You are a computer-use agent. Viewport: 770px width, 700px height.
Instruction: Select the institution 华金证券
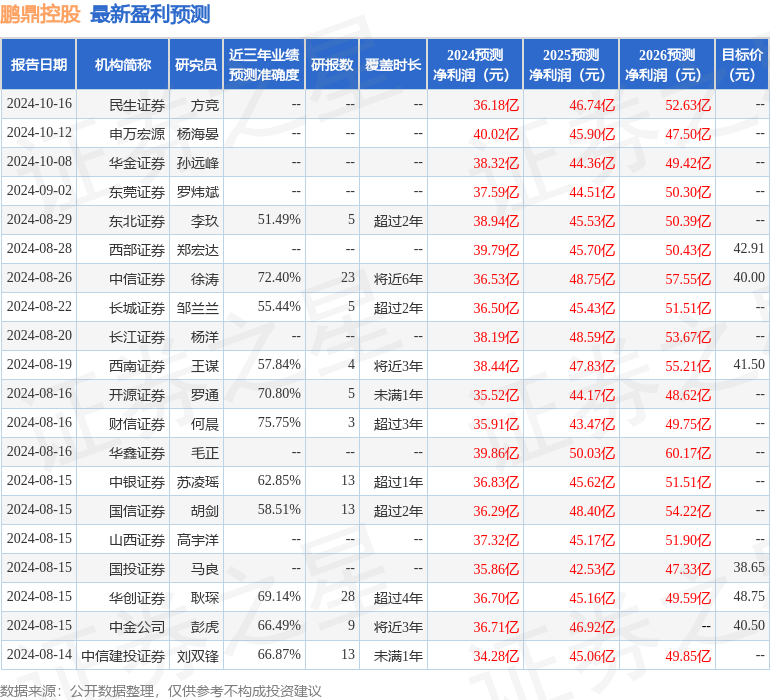[137, 163]
